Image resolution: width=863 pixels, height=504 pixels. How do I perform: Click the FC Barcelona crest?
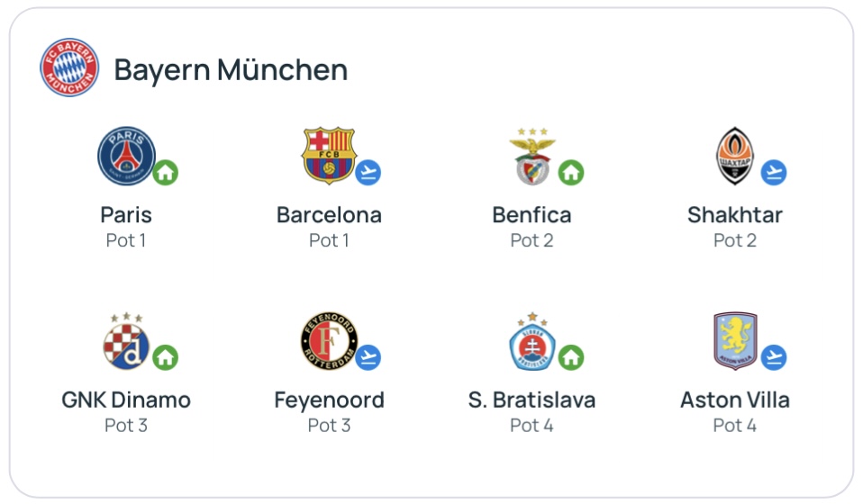(329, 156)
